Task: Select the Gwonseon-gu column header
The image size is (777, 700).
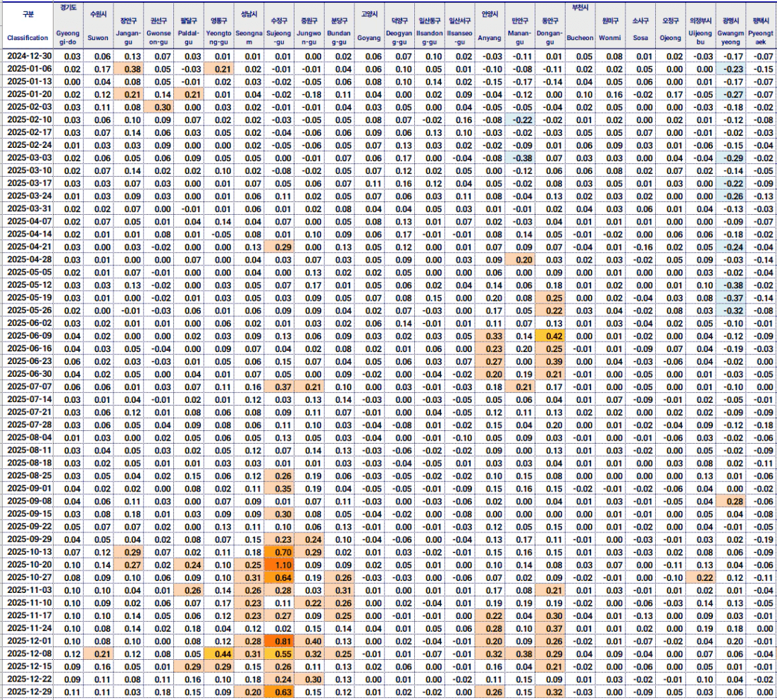Action: [158, 25]
